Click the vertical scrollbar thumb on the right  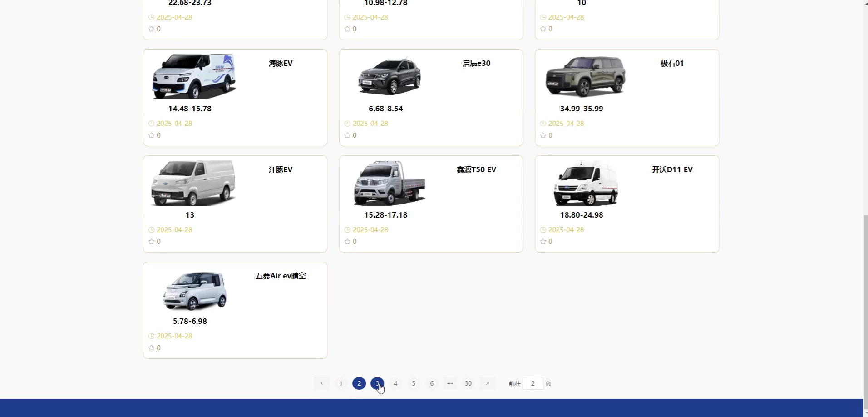pyautogui.click(x=865, y=311)
